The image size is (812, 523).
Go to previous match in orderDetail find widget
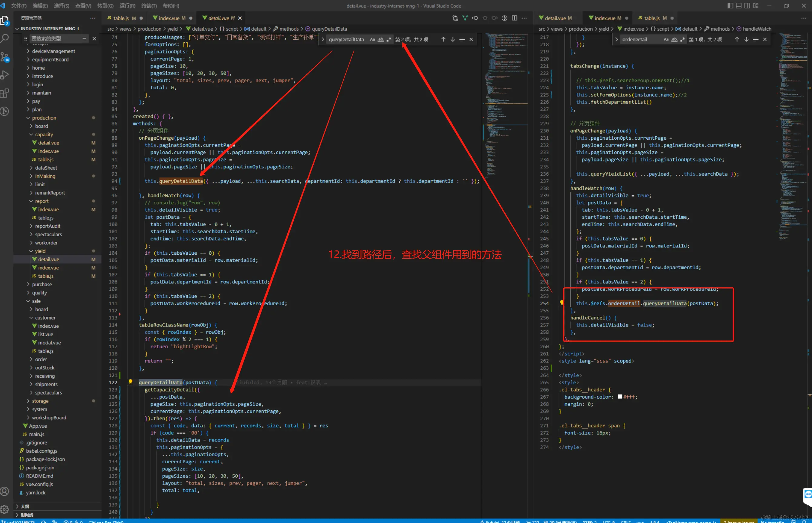[737, 39]
